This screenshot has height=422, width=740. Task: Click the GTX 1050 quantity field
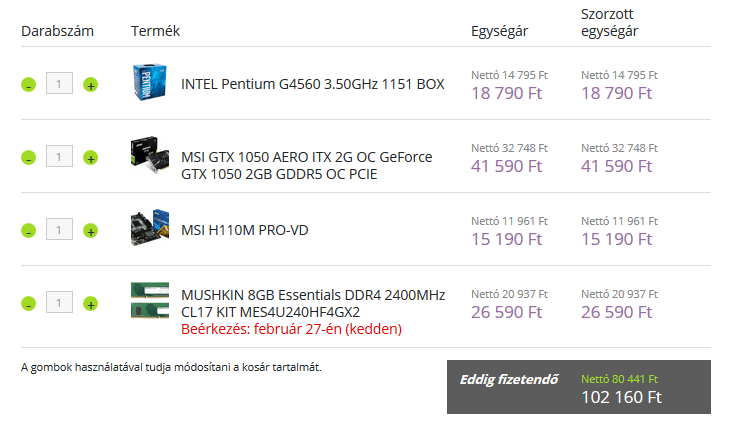[59, 156]
